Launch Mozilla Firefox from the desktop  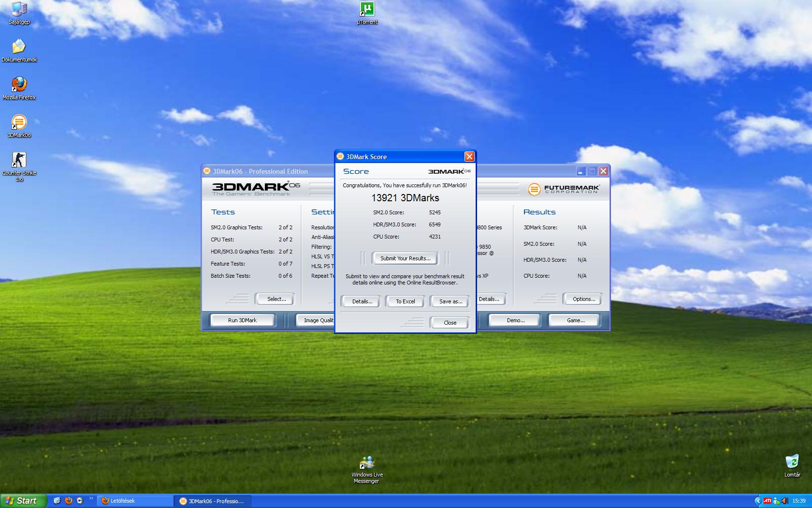19,89
